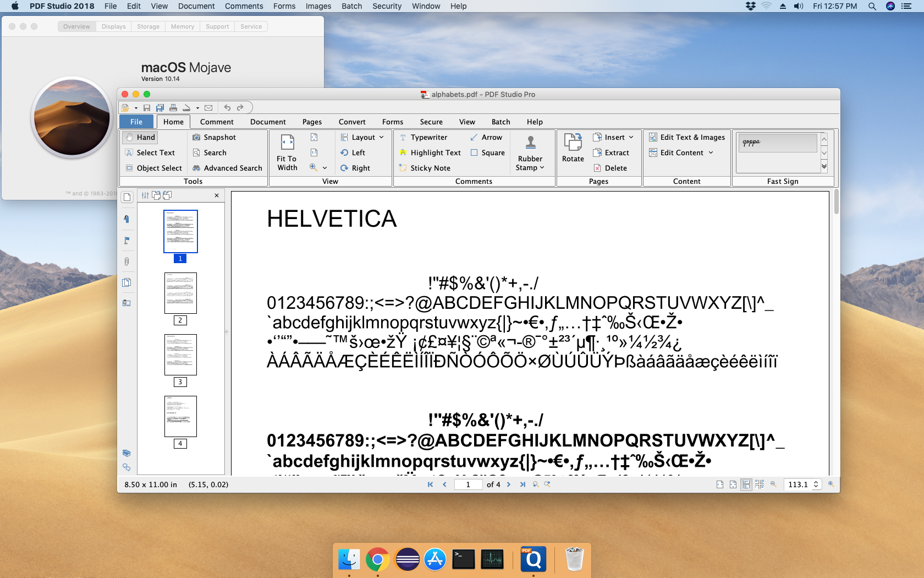Toggle the Object Select tool

[x=153, y=168]
